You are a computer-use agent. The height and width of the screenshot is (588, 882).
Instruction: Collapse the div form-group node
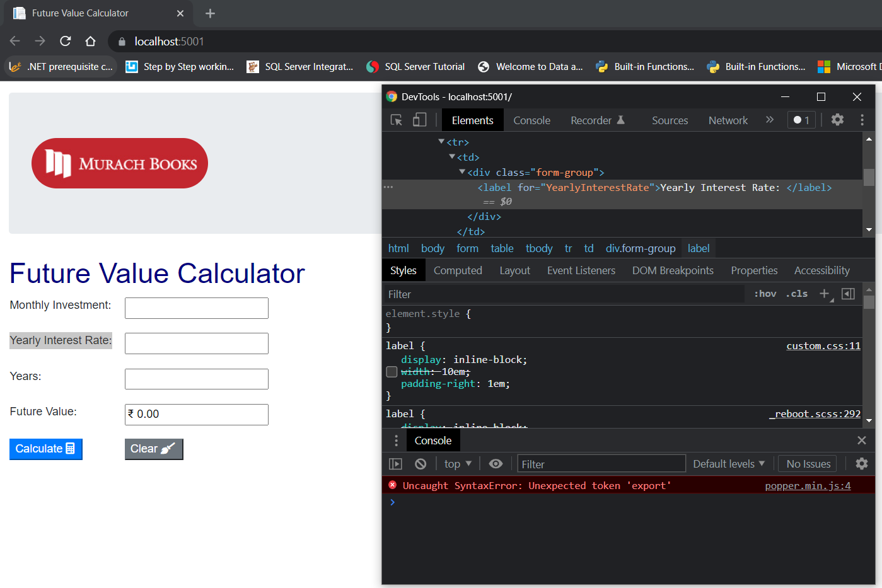coord(462,172)
